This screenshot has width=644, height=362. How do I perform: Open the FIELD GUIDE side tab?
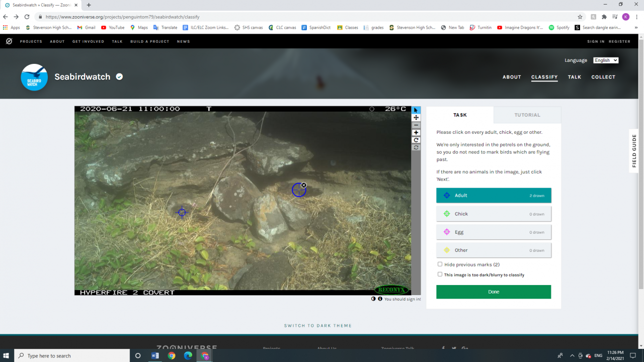[634, 150]
